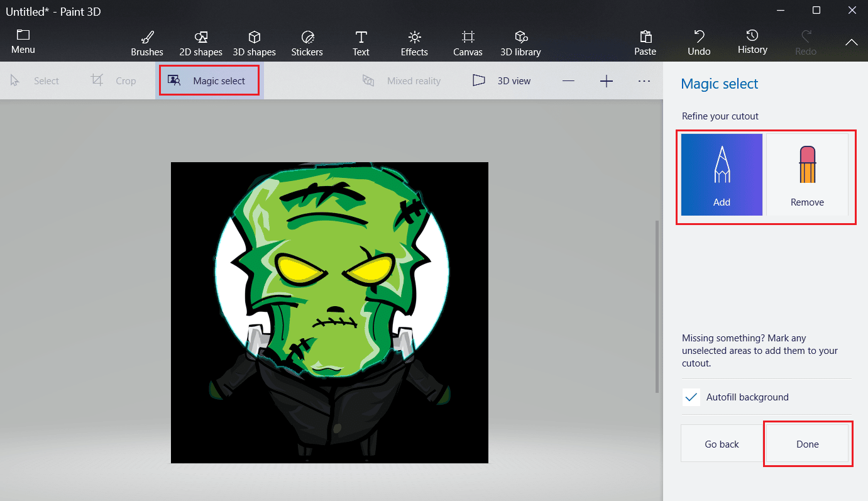Screen dimensions: 868x501
Task: Open the History panel
Action: coord(752,41)
